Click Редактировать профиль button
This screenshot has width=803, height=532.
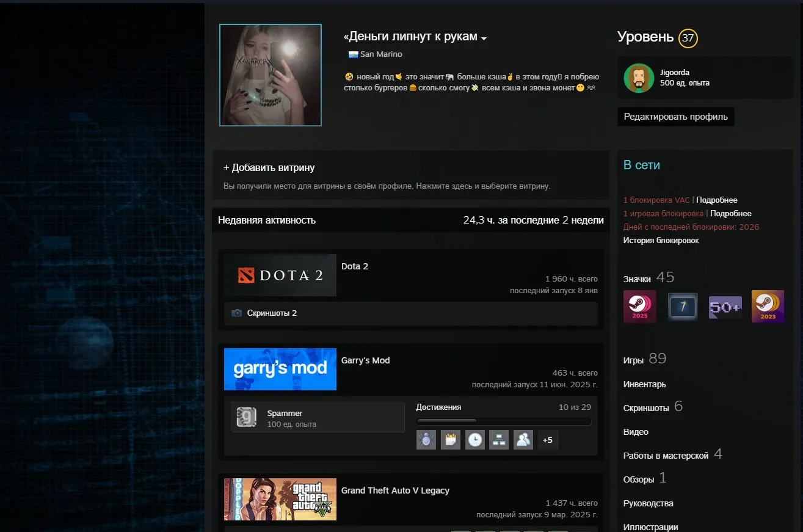(675, 116)
